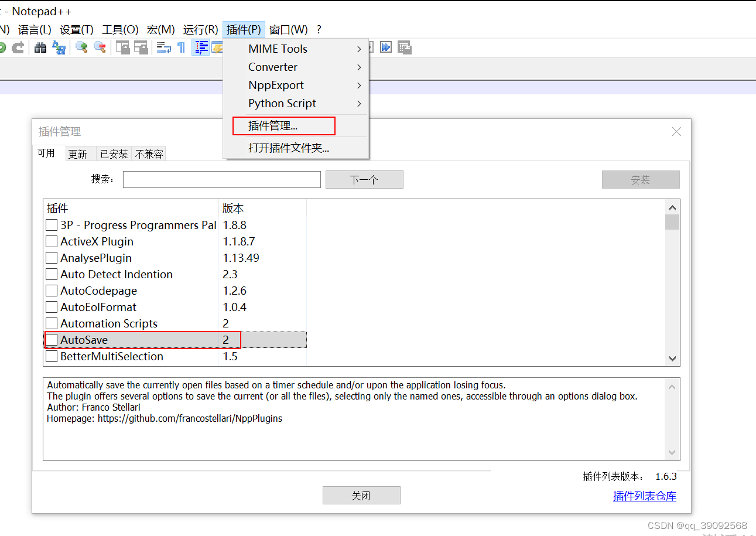Toggle the indent guide icon
756x536 pixels.
[201, 47]
